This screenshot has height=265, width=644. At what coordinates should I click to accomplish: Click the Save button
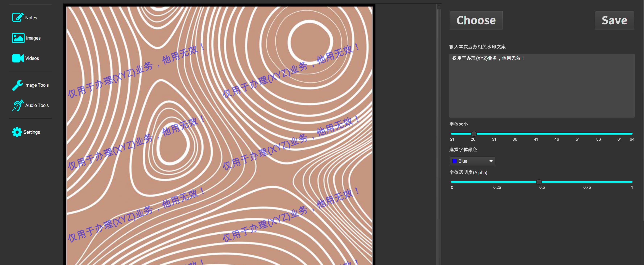coord(614,20)
